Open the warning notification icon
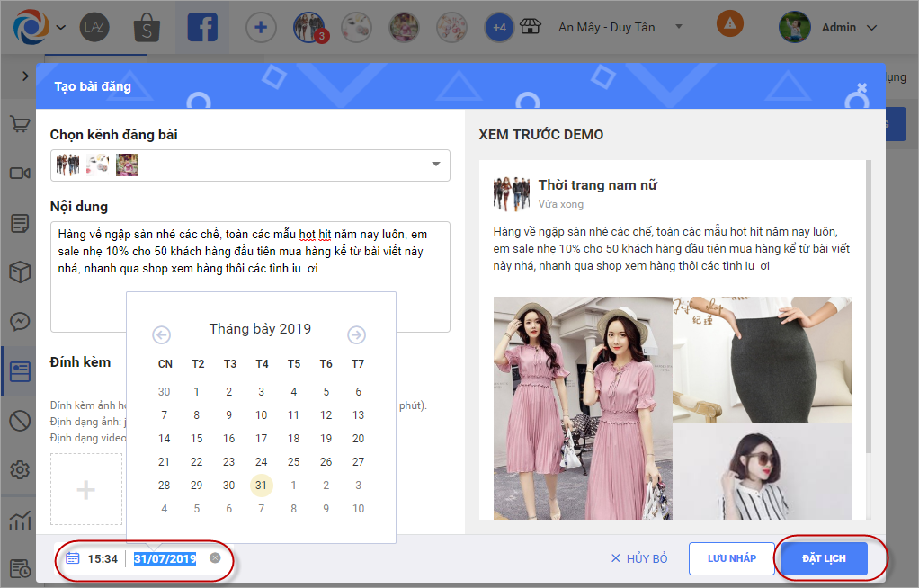This screenshot has height=588, width=919. 729,24
